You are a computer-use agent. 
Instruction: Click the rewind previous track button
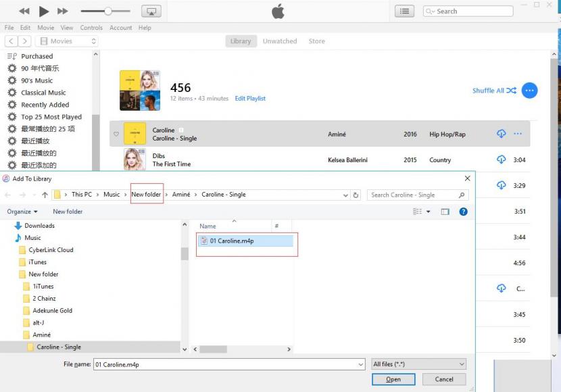point(24,11)
